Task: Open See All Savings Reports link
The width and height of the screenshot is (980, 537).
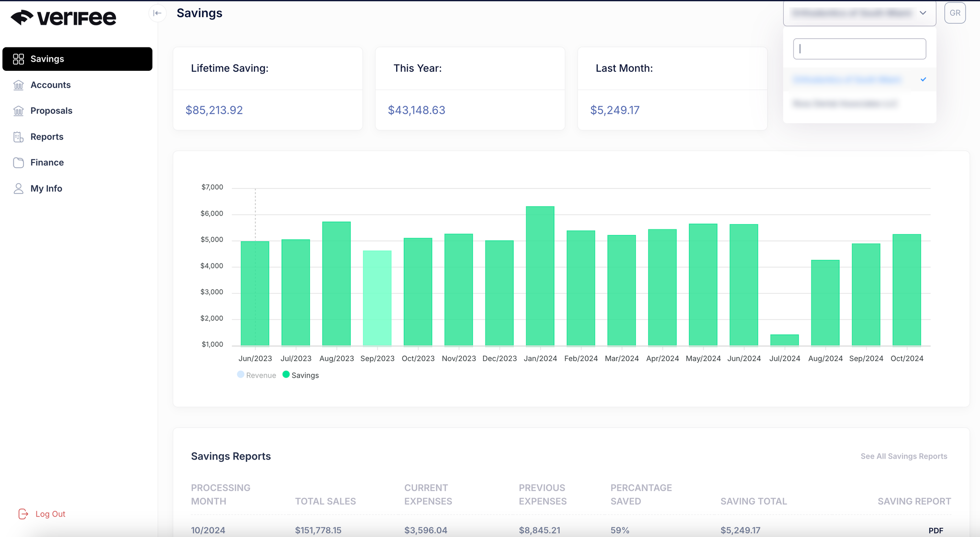Action: click(x=903, y=456)
